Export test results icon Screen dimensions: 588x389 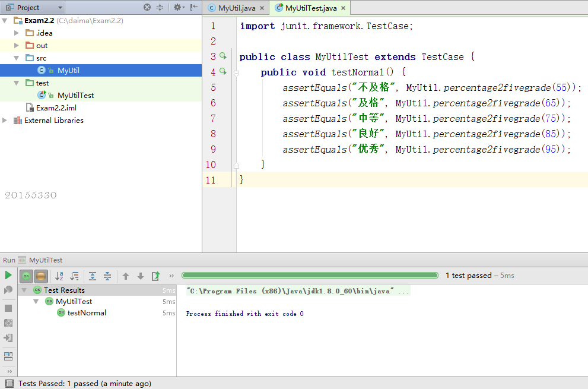(155, 276)
